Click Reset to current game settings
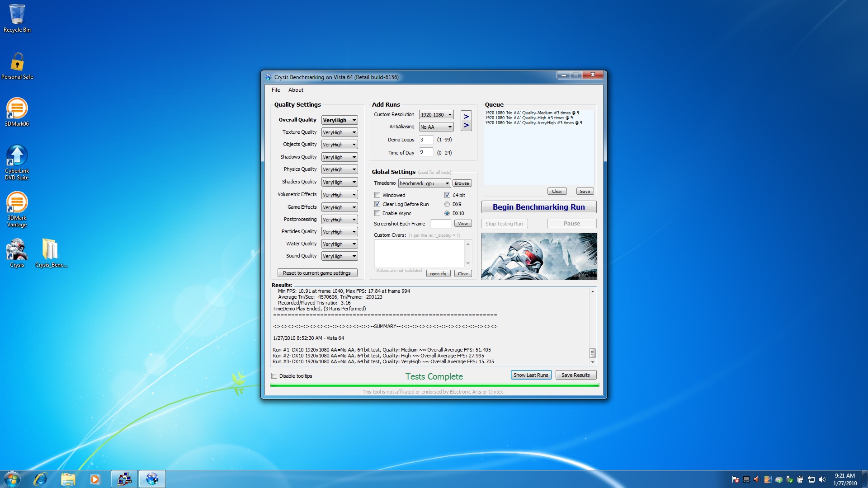Screen dimensions: 868x488 (x=317, y=273)
